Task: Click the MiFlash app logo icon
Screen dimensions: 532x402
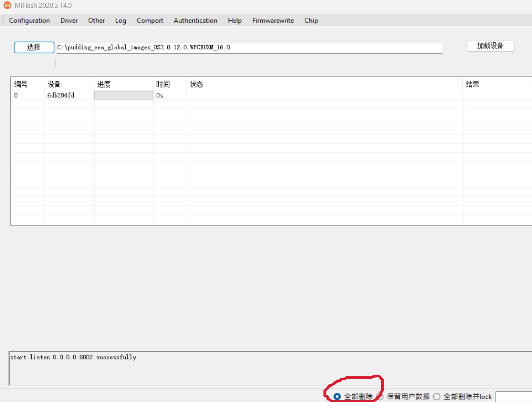Action: 7,5
